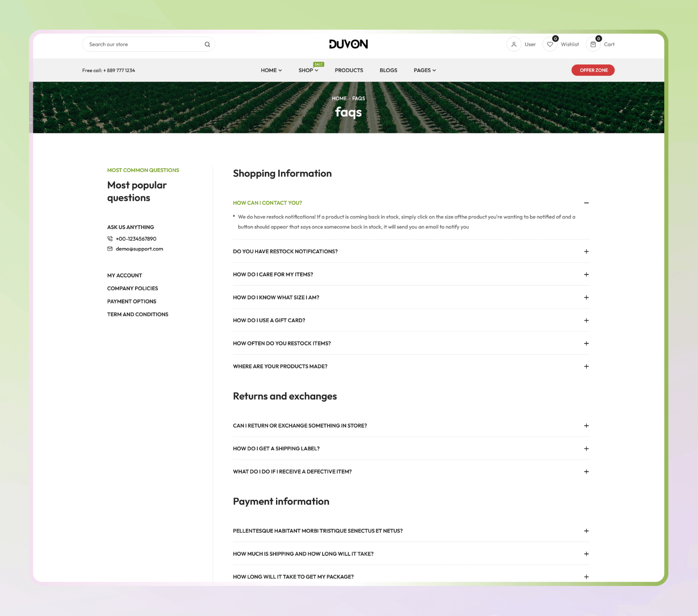Expand 'How do I care for my items?' plus
This screenshot has width=698, height=616.
click(x=586, y=274)
